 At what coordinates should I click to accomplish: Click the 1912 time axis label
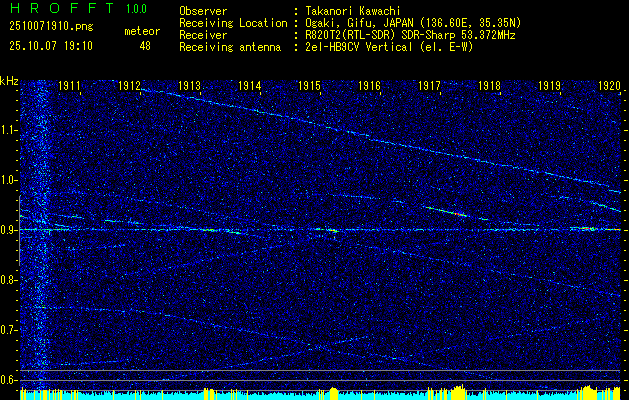129,85
